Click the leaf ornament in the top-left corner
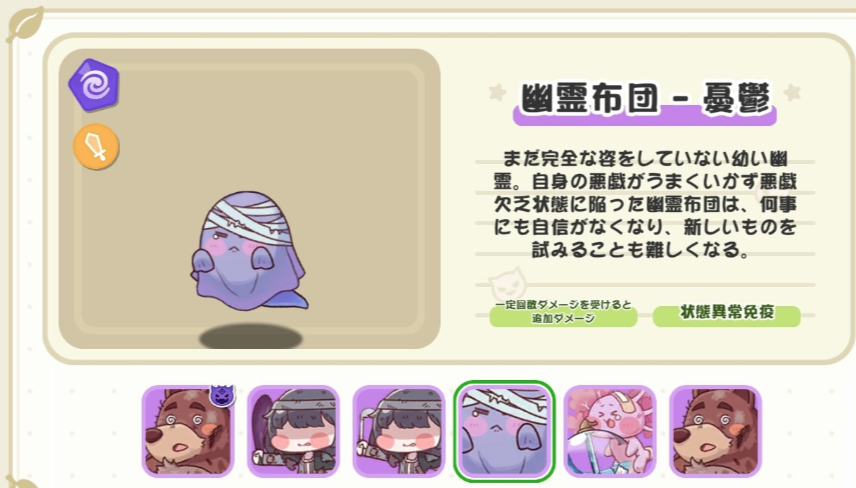Image resolution: width=856 pixels, height=488 pixels. pos(25,23)
